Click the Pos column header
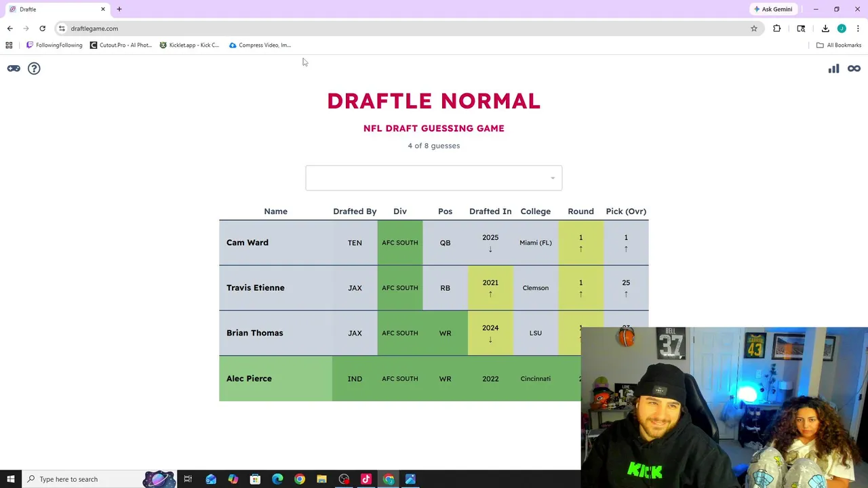 pos(445,211)
